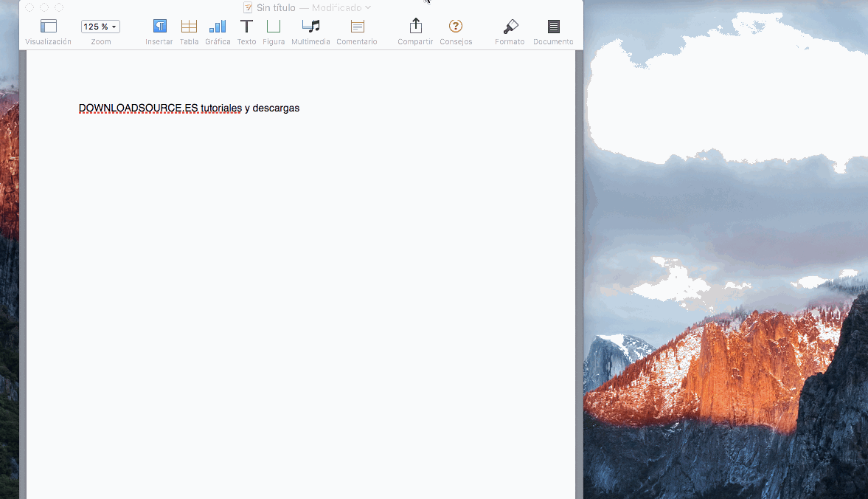Image resolution: width=868 pixels, height=499 pixels.
Task: Click the Insertar toolbar icon
Action: pyautogui.click(x=159, y=26)
